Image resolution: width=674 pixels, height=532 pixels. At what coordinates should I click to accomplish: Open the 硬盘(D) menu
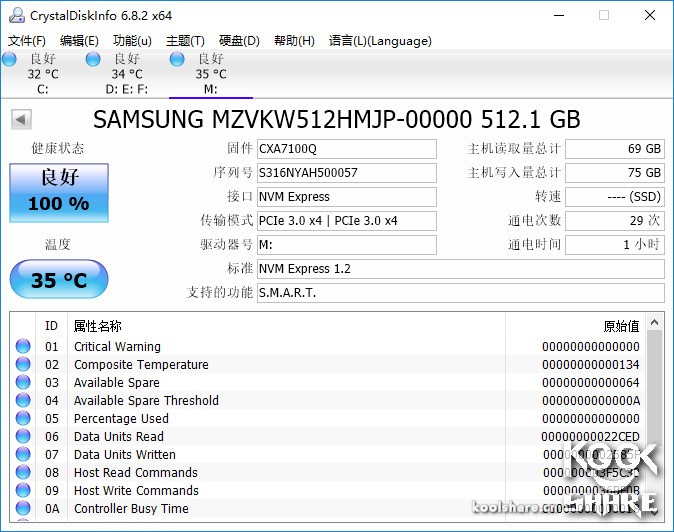(x=239, y=41)
